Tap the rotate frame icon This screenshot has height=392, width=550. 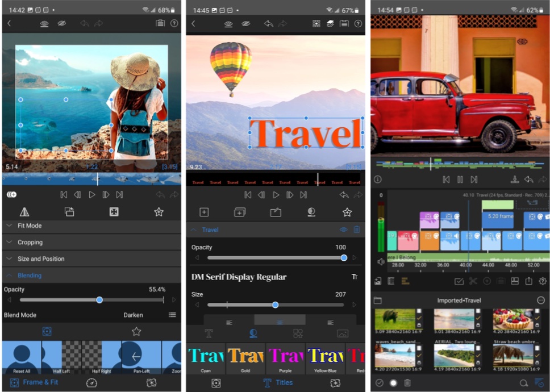pos(69,211)
